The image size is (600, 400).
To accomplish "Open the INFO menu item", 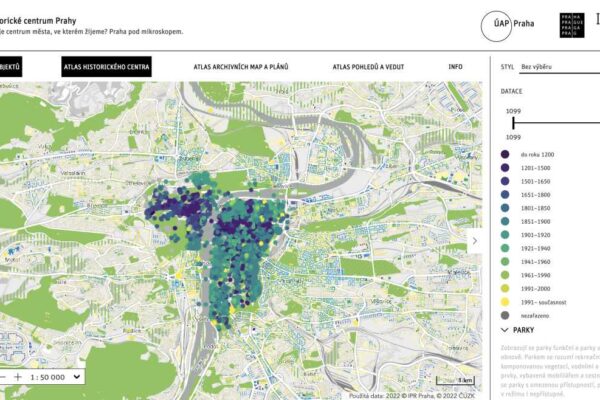I will pos(455,67).
